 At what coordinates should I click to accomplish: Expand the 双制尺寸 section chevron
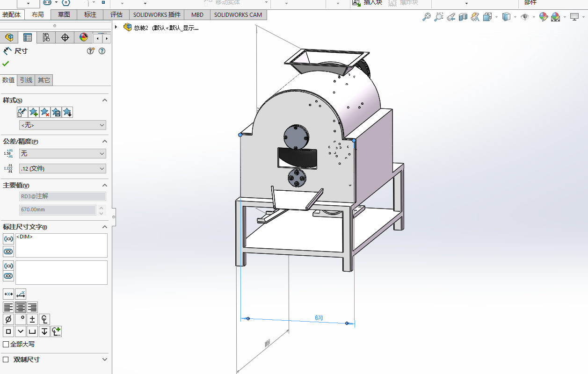pyautogui.click(x=105, y=360)
